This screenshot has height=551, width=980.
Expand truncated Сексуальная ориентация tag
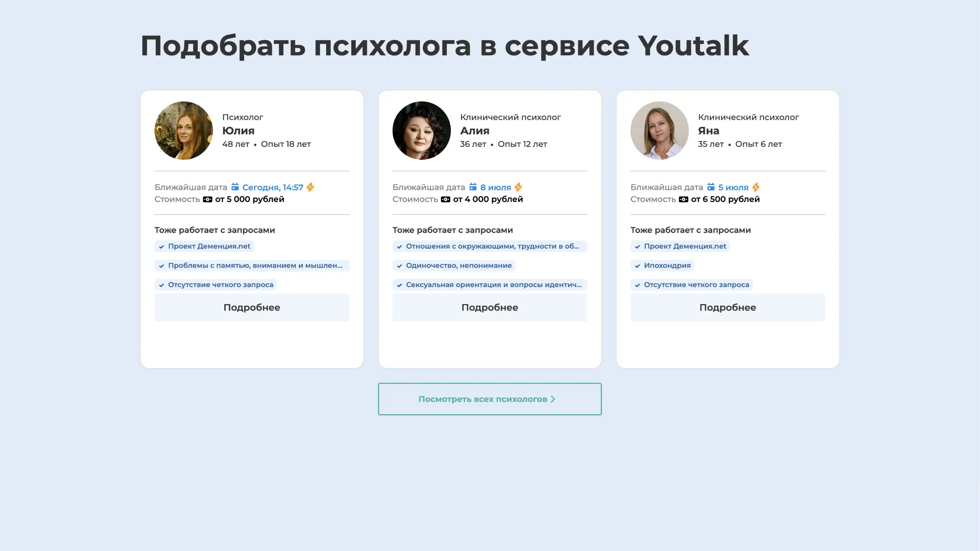493,284
